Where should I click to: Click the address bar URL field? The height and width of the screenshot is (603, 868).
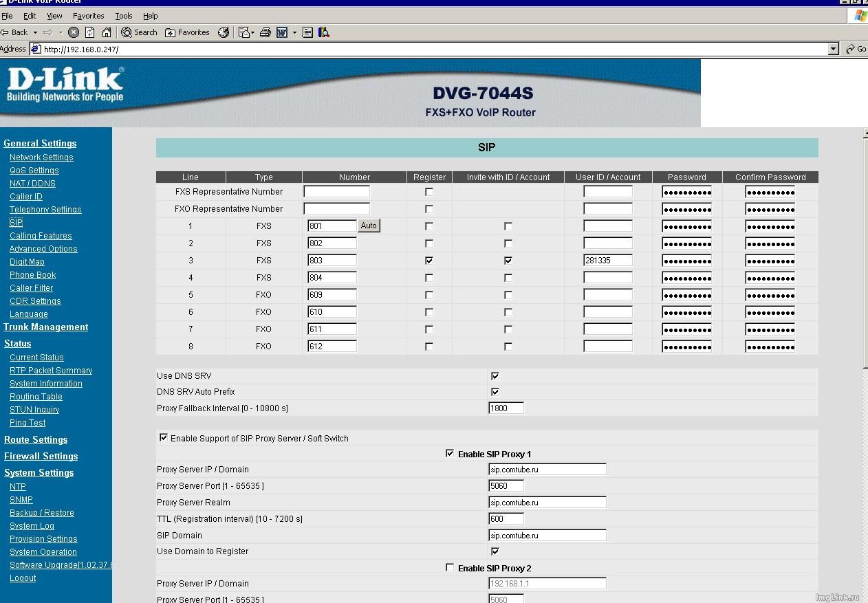[435, 49]
